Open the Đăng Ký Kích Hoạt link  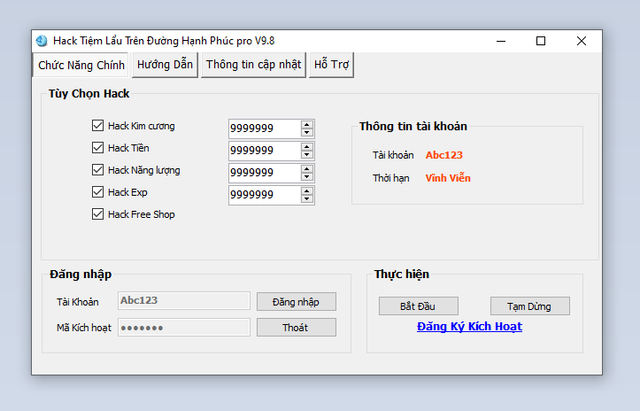pos(469,326)
